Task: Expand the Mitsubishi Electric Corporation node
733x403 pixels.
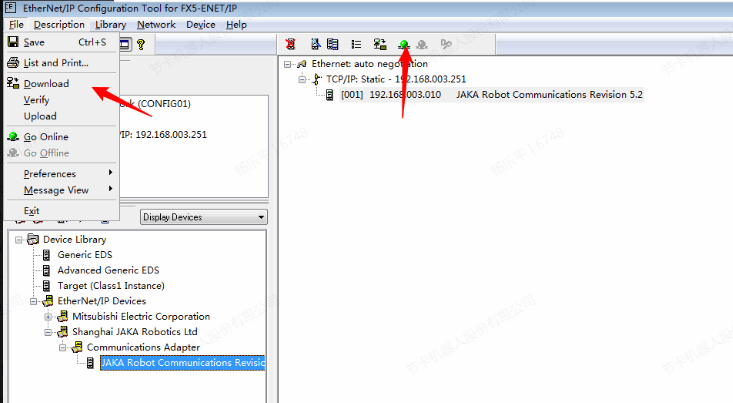Action: pos(47,316)
